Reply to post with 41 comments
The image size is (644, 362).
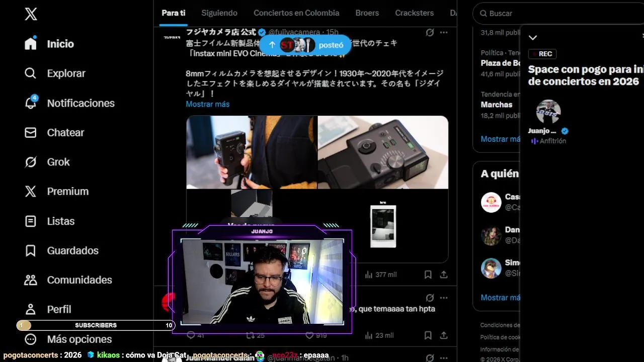pos(195,335)
